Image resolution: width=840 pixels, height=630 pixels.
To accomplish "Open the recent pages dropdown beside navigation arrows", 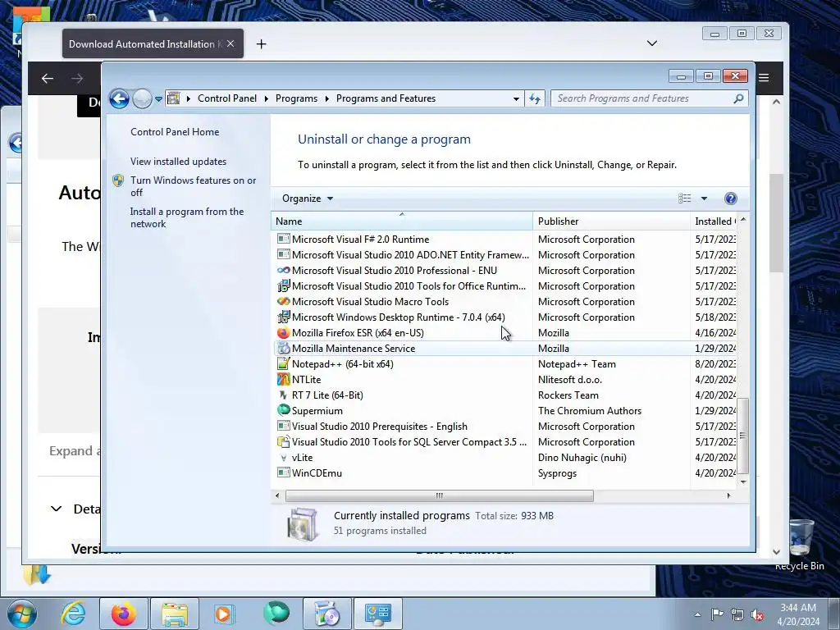I will tap(158, 99).
